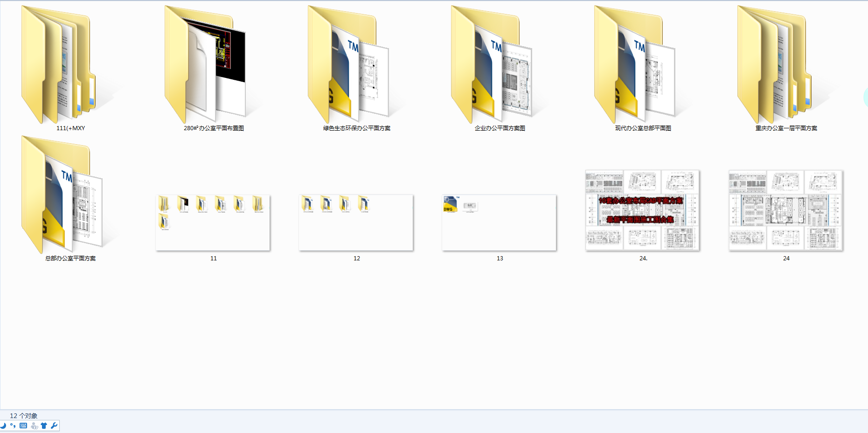
Task: Select the image thumbnail named 13
Action: pyautogui.click(x=500, y=223)
